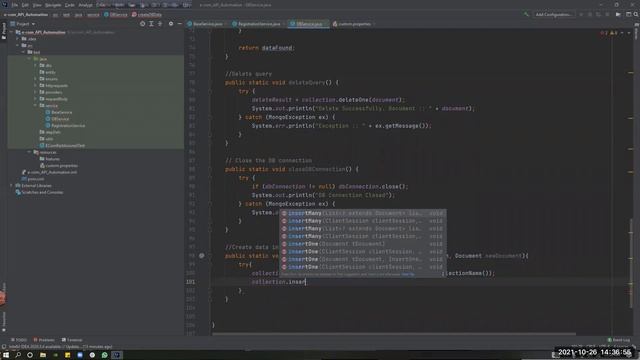640x360 pixels.
Task: Collapse the java folder in the tree
Action: (x=29, y=59)
